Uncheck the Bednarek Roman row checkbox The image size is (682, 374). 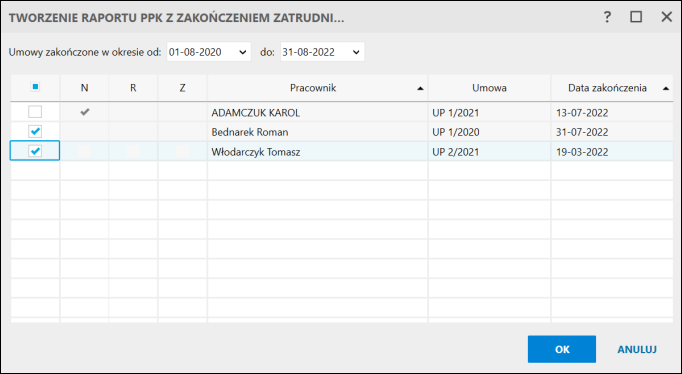pos(35,131)
